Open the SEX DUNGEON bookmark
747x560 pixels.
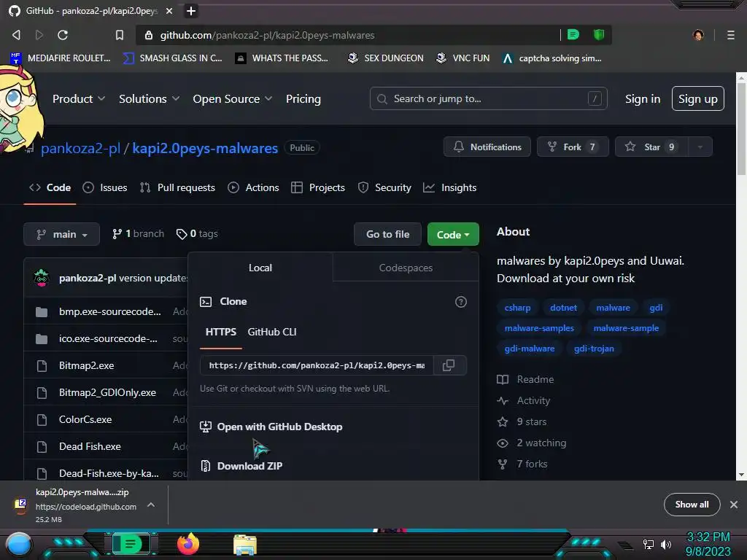(x=385, y=58)
